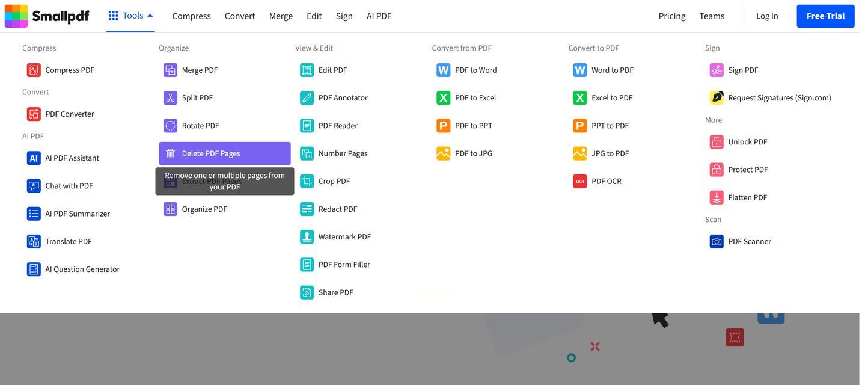Viewport: 868px width, 385px height.
Task: Click the Watermark PDF stamp icon
Action: point(307,237)
